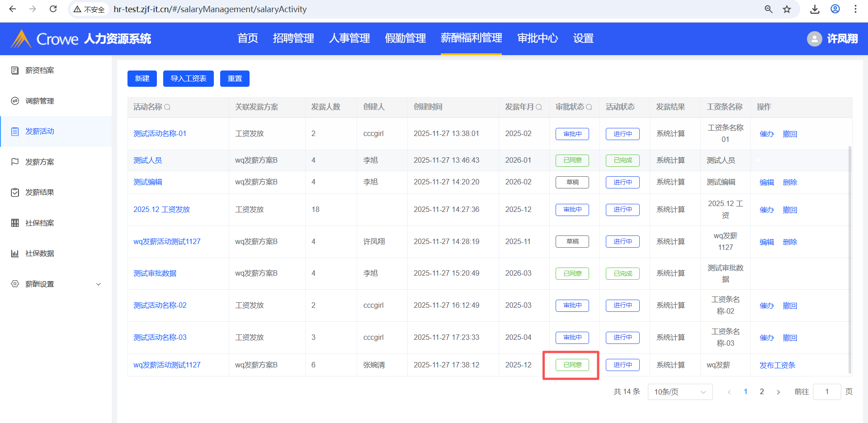Click the 前往 page number input field
The height and width of the screenshot is (423, 868).
tap(826, 392)
